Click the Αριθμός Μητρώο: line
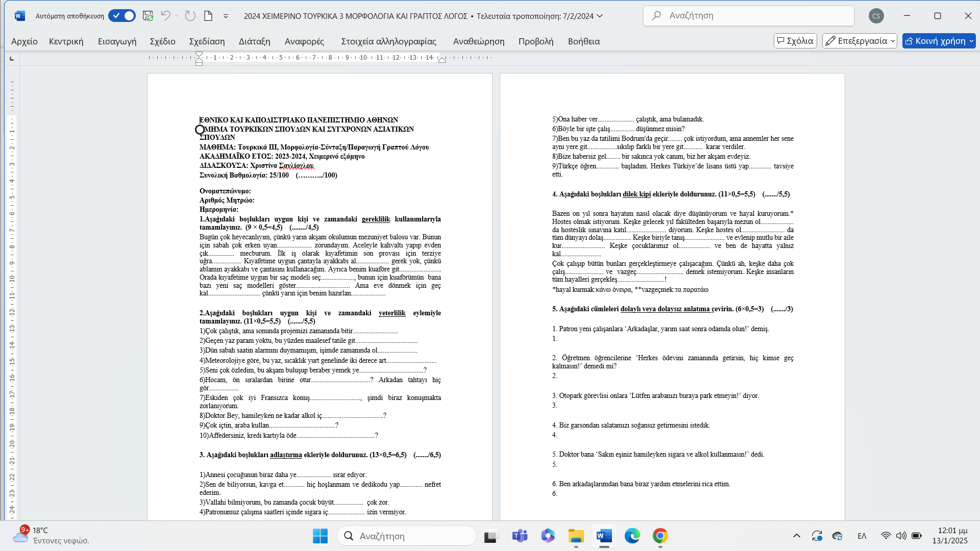980x551 pixels. 227,201
